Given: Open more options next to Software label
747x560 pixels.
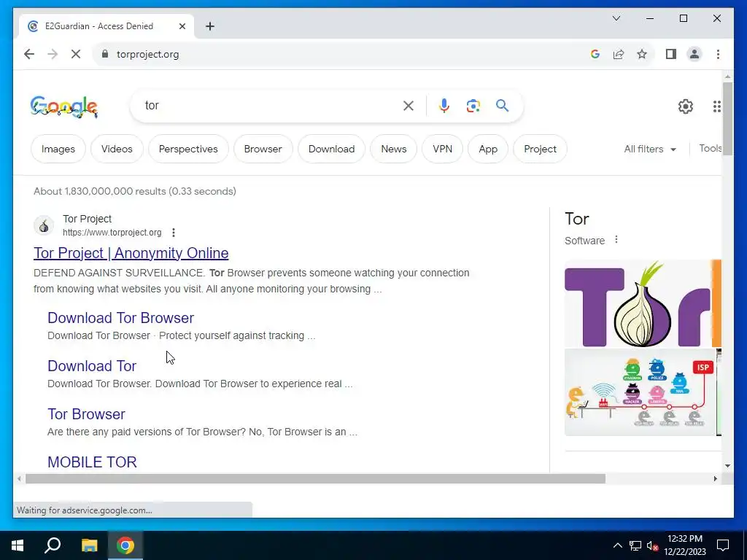Looking at the screenshot, I should (616, 239).
